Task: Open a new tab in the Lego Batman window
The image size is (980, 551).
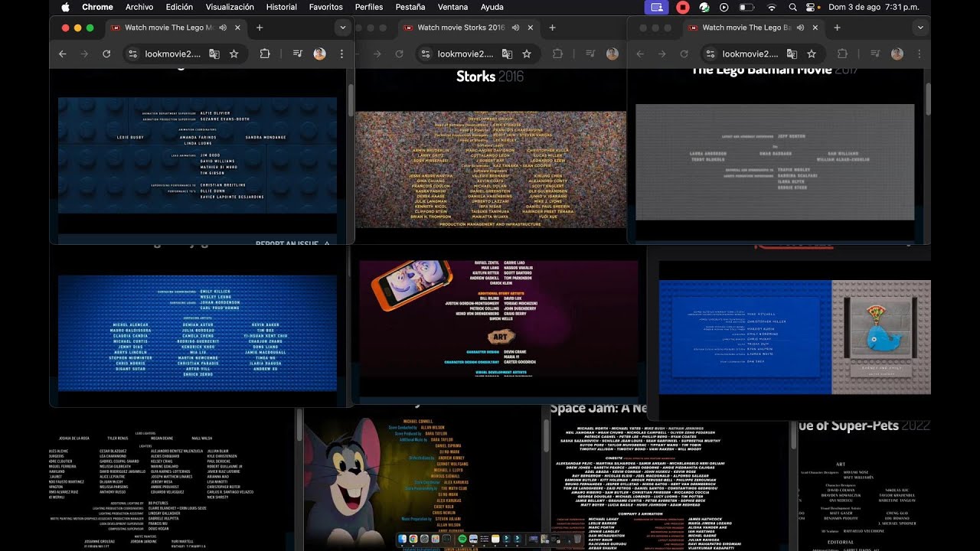Action: [x=837, y=28]
